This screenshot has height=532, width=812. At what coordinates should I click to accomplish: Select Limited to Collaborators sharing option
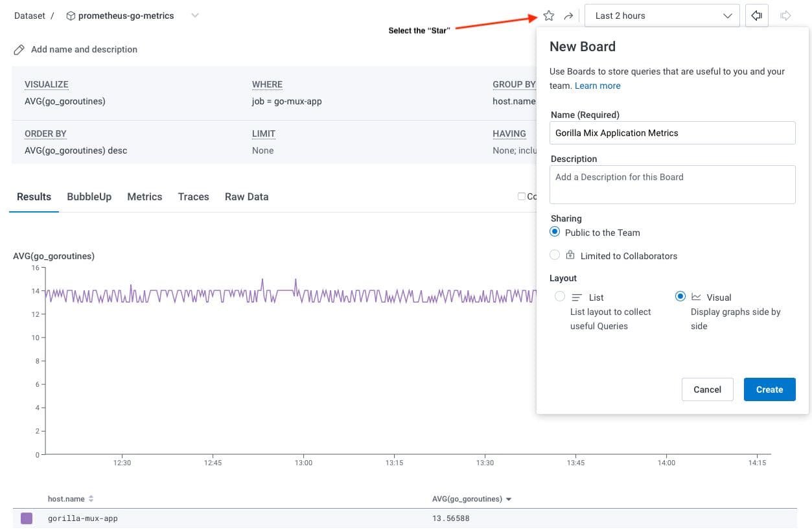(x=555, y=255)
